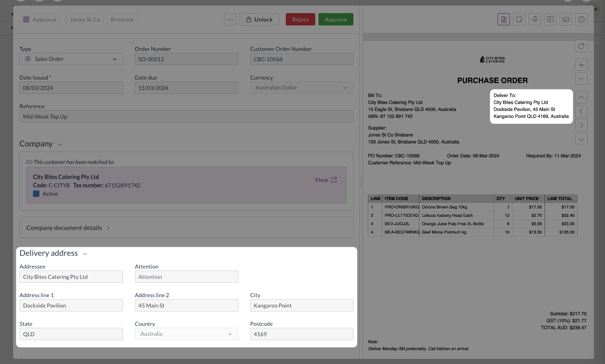This screenshot has height=364, width=605.
Task: Click the Addressee field
Action: click(x=71, y=276)
